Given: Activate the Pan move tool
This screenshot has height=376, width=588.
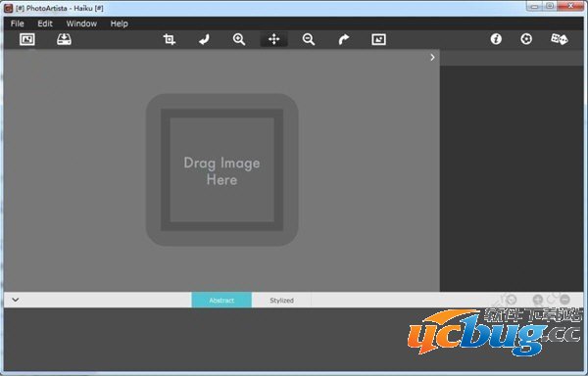Looking at the screenshot, I should 273,39.
